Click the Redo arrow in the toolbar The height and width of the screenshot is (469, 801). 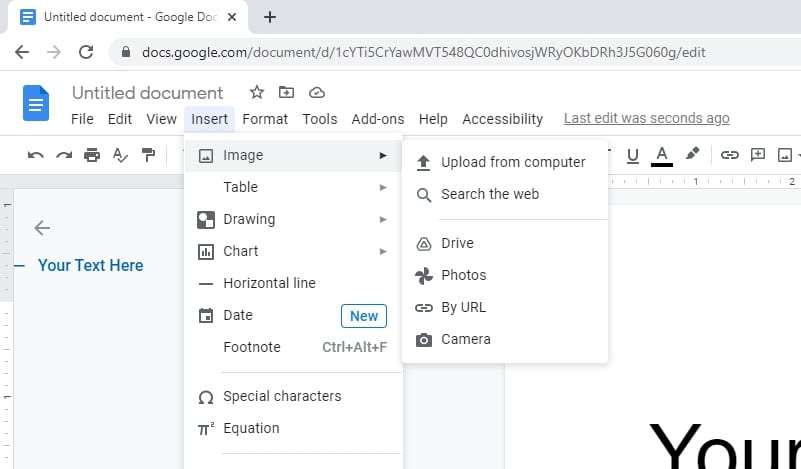point(64,155)
